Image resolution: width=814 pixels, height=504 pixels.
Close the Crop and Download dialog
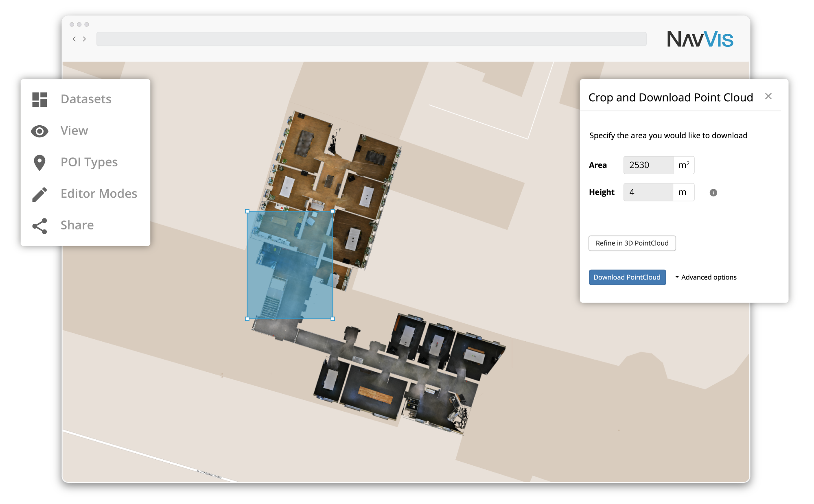pos(769,97)
